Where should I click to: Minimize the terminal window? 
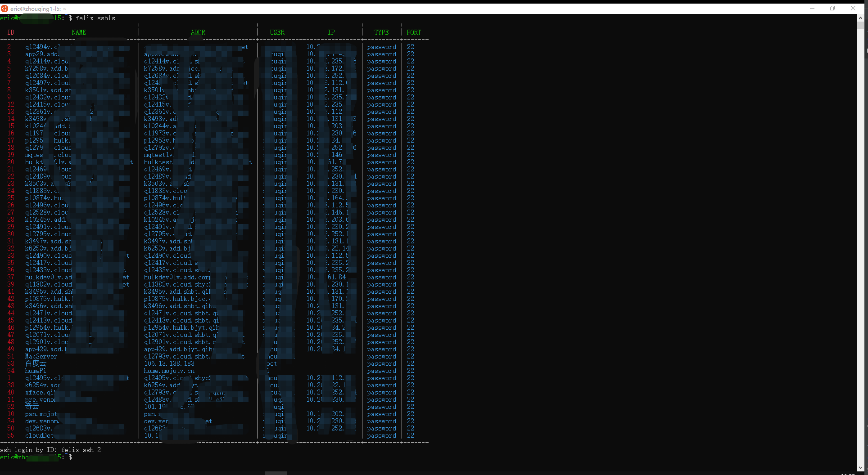click(812, 9)
